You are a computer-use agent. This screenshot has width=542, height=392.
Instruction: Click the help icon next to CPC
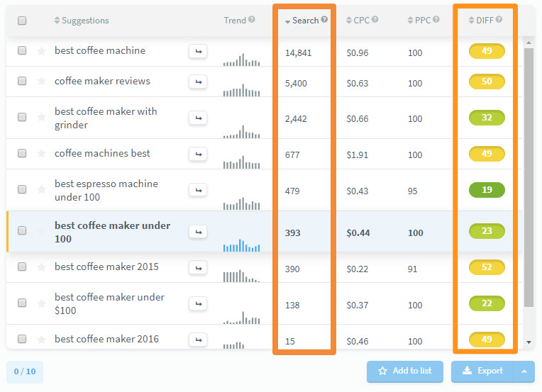375,20
